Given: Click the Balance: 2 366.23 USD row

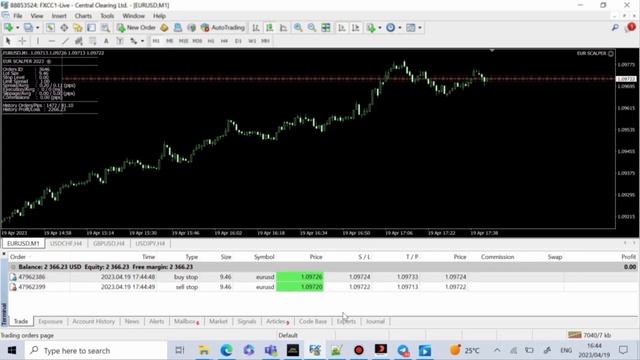Looking at the screenshot, I should tap(322, 267).
